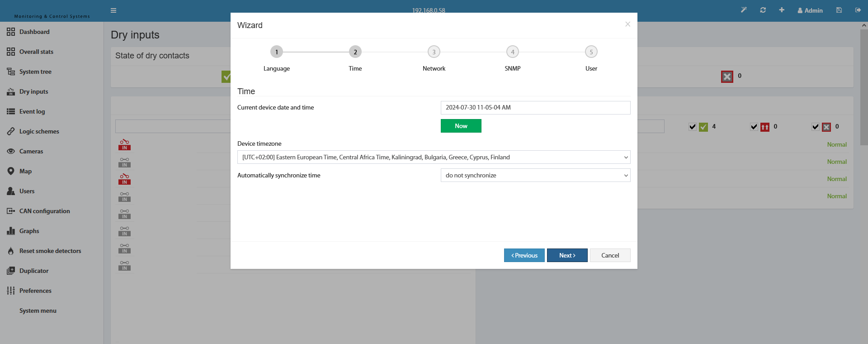Open Graphs from the sidebar

[x=29, y=231]
